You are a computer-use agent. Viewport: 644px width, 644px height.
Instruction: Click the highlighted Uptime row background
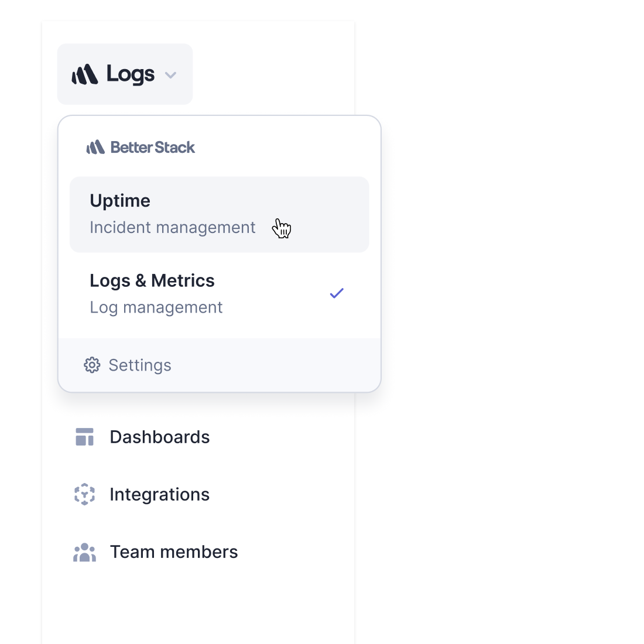coord(219,214)
